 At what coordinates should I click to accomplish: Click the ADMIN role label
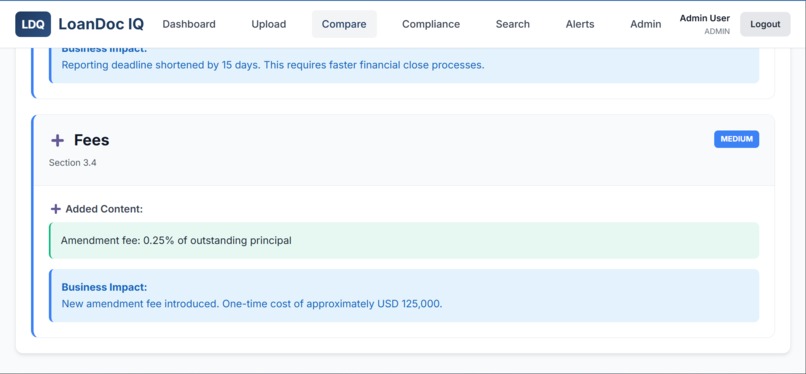click(x=717, y=31)
